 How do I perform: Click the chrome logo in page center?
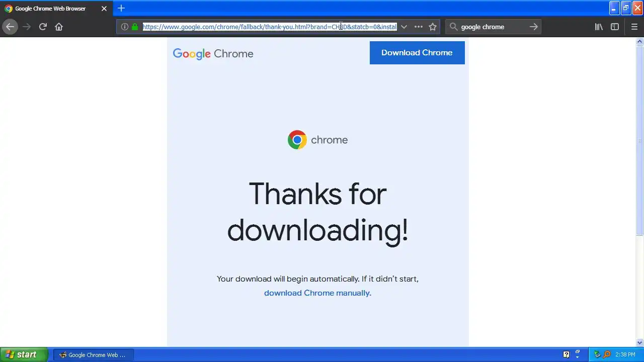(317, 140)
